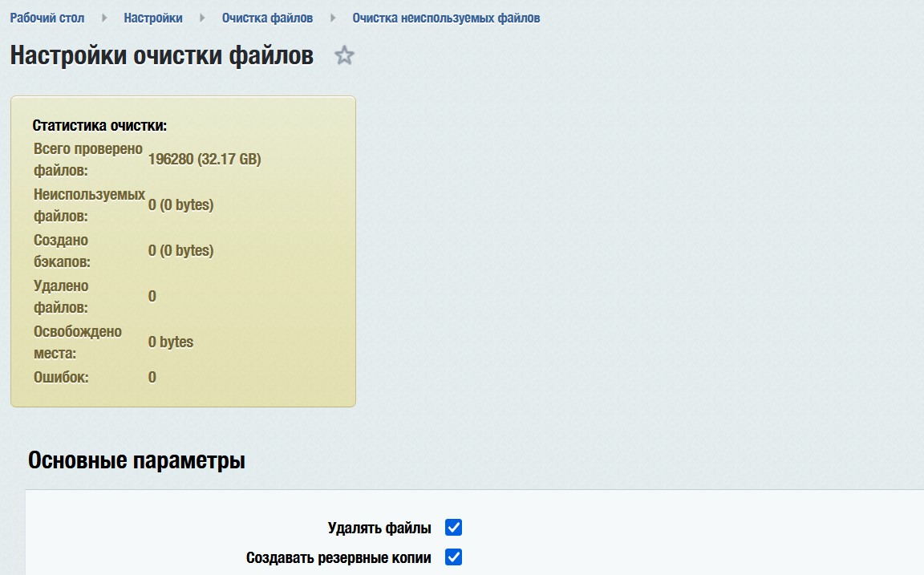This screenshot has width=924, height=575.
Task: Click the Удалено файлов statistic value
Action: [x=151, y=296]
